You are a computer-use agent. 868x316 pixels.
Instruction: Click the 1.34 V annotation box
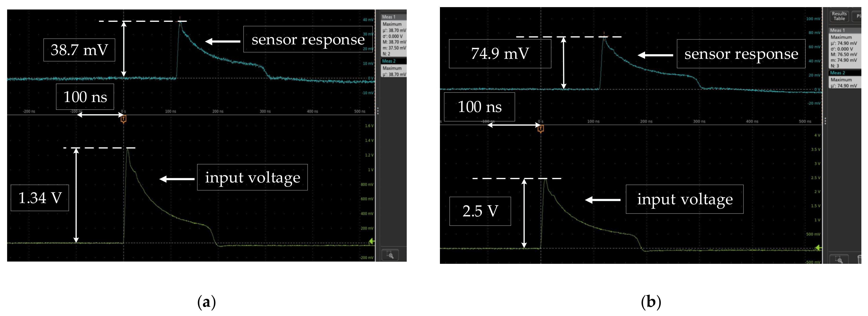pos(40,198)
